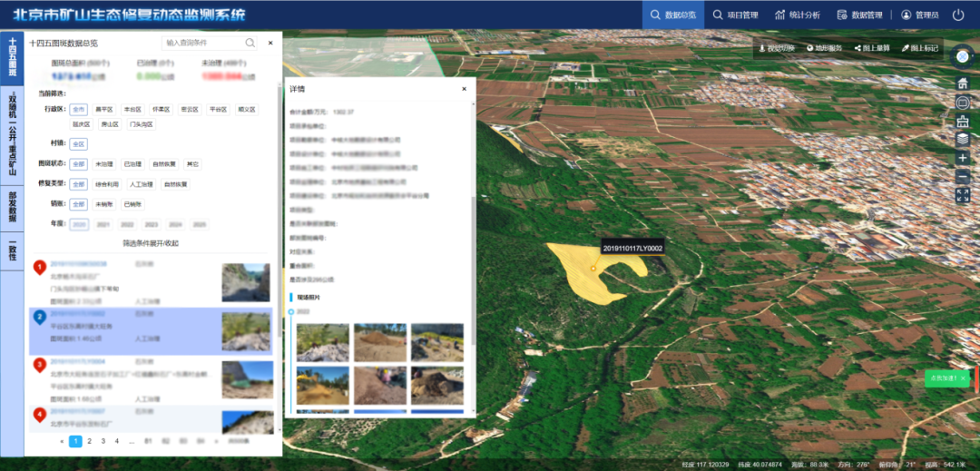Select 平谷区 district filter

point(218,109)
